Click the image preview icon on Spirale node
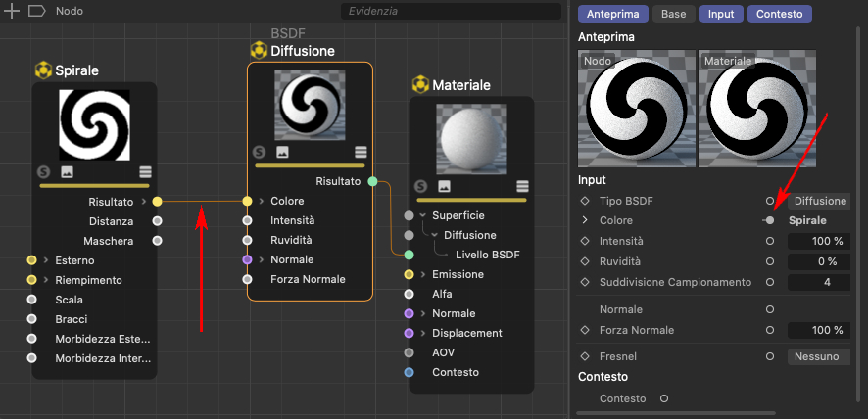This screenshot has width=868, height=419. [x=67, y=172]
